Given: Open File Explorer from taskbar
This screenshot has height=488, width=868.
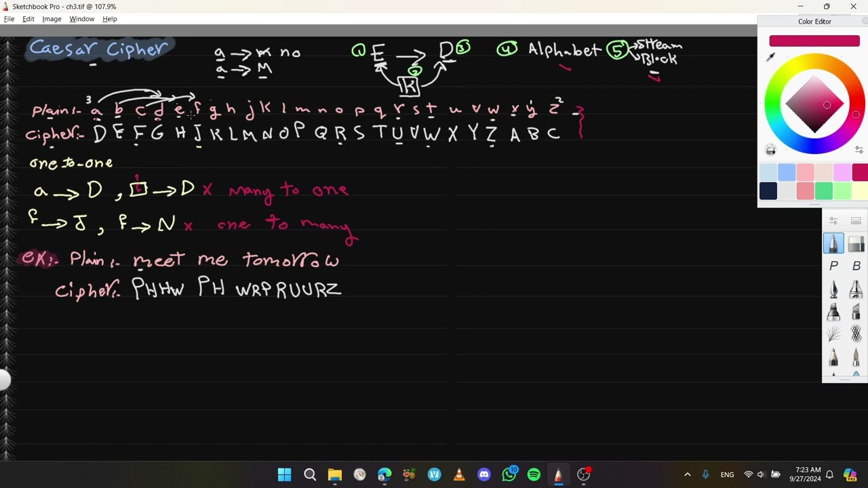Looking at the screenshot, I should coord(335,474).
